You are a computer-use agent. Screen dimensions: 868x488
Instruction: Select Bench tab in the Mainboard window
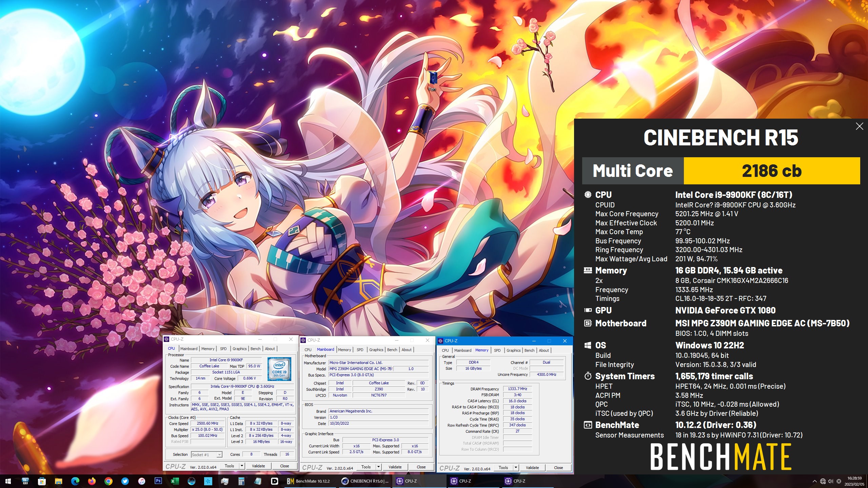[x=392, y=350]
